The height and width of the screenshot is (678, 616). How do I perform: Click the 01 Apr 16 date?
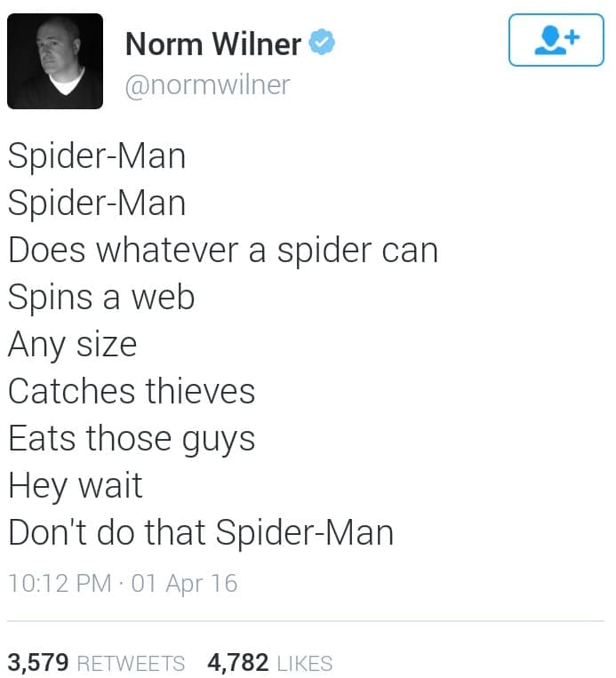[184, 583]
